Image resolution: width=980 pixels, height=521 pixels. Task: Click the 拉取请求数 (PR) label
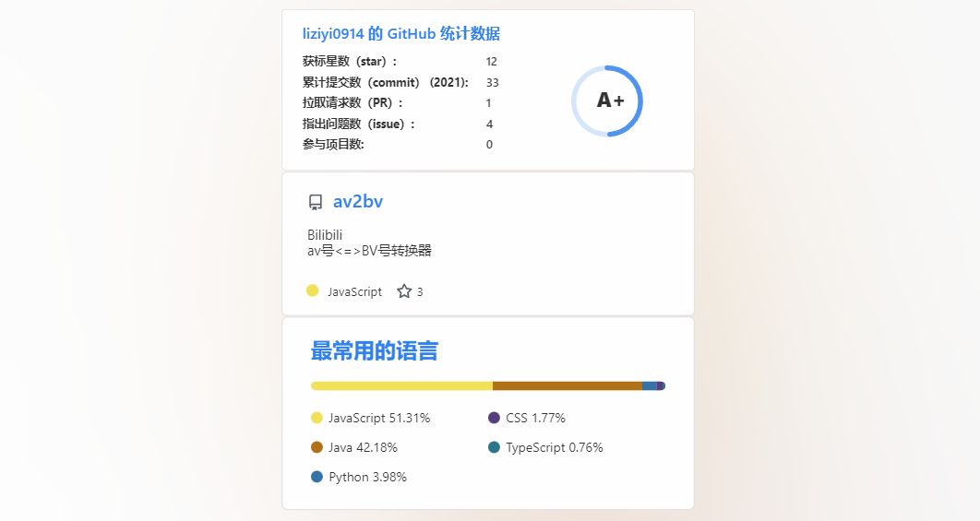pyautogui.click(x=353, y=102)
